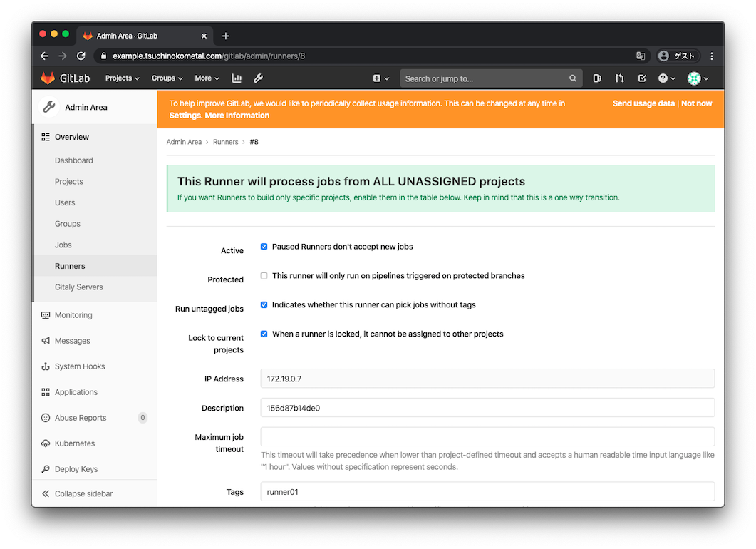Click Not now in the banner

tap(696, 103)
